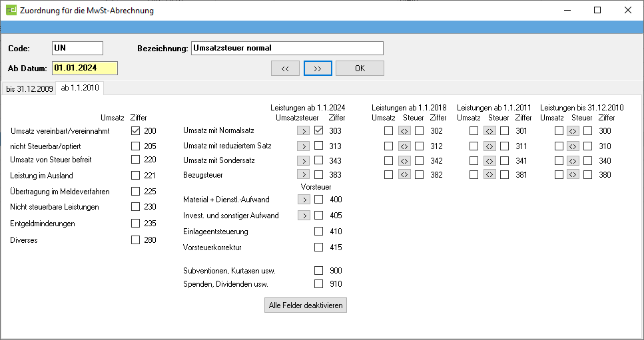Enable the Leistung im Ausland 221 checkbox
644x340 pixels.
(136, 176)
